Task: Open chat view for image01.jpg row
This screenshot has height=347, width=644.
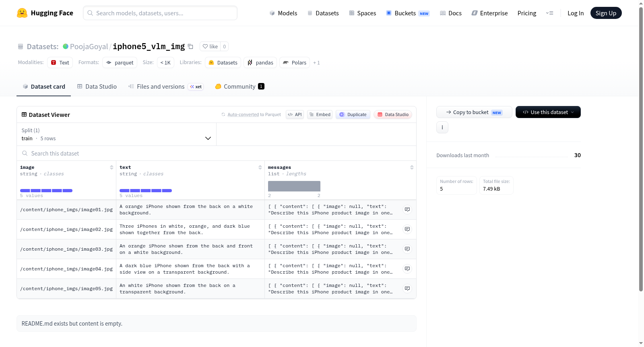Action: tap(407, 210)
